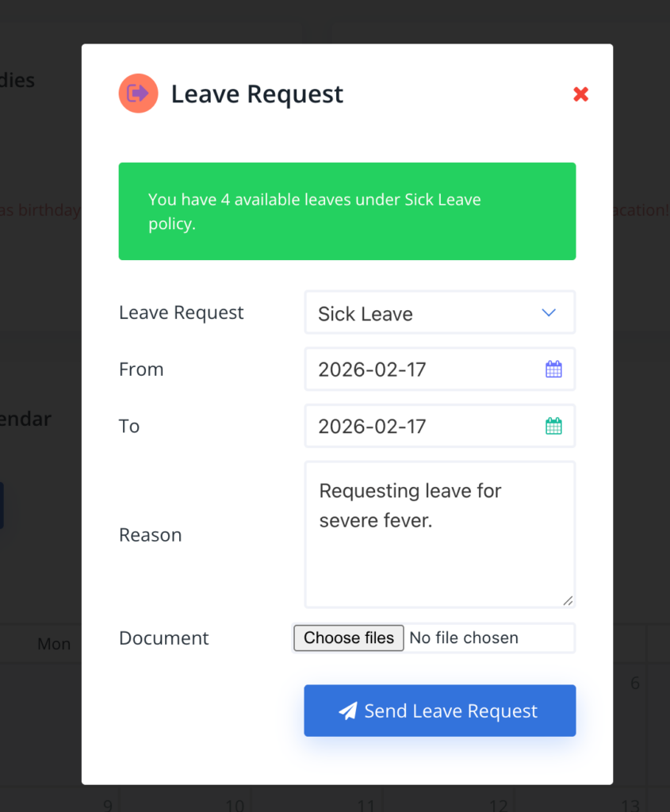Viewport: 670px width, 812px height.
Task: Click into the Reason text area
Action: [x=439, y=547]
